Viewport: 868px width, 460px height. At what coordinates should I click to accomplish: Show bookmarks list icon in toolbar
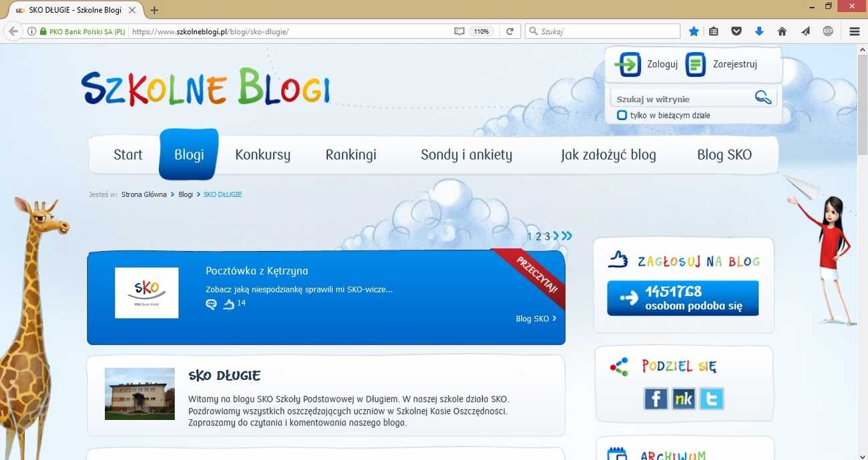(x=714, y=31)
